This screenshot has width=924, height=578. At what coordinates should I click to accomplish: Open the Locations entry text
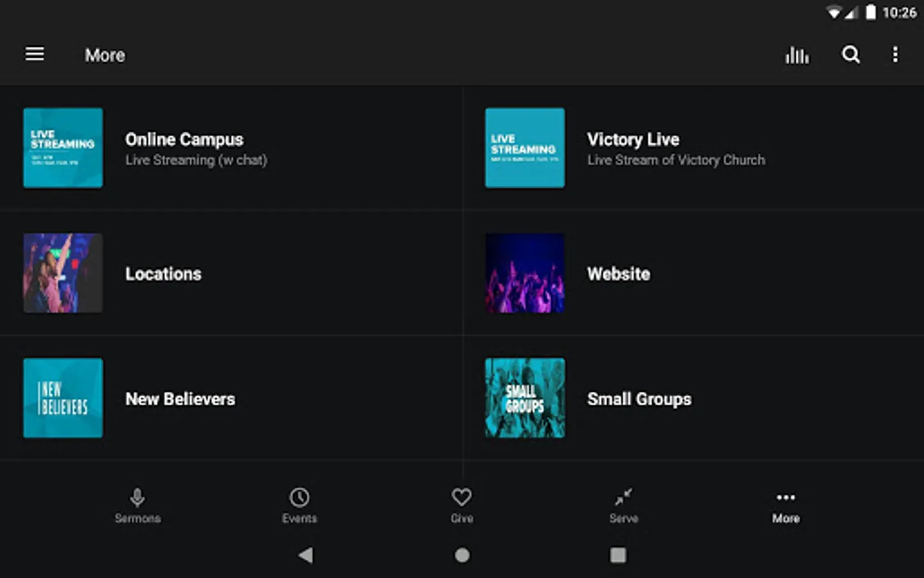click(x=163, y=274)
